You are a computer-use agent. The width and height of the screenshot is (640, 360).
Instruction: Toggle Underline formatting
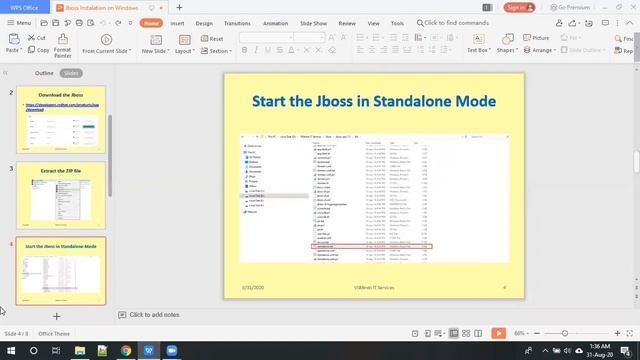click(268, 50)
